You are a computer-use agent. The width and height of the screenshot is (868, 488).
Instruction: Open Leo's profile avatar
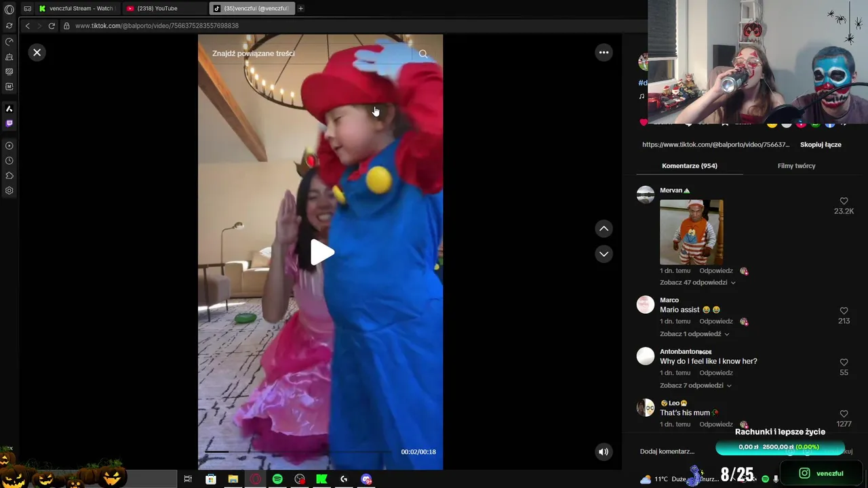point(646,407)
